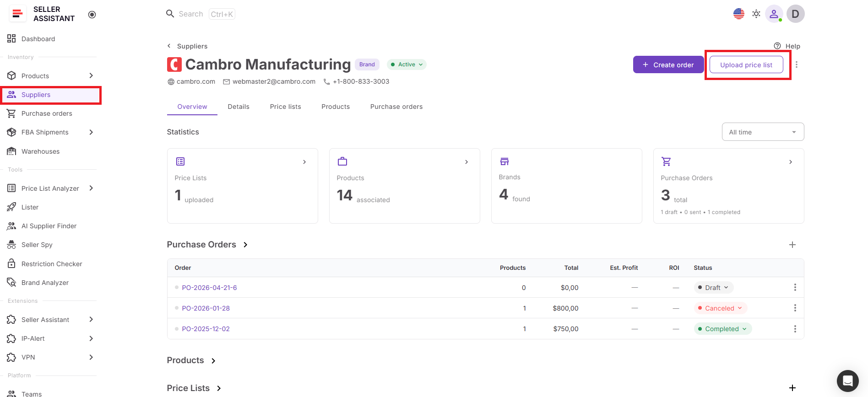
Task: Open Seller Assistant extension item
Action: 45,320
